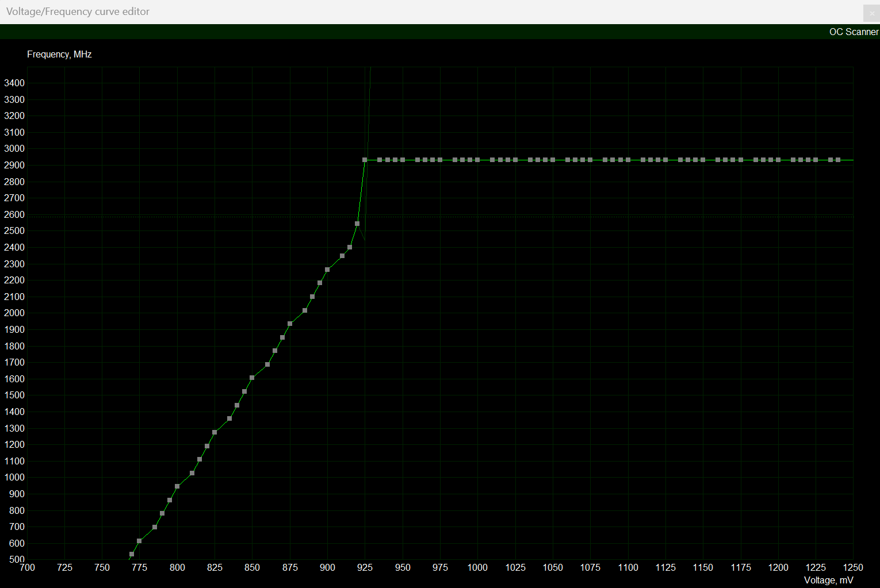
Task: Click the curve point at 1175 mV
Action: [741, 160]
